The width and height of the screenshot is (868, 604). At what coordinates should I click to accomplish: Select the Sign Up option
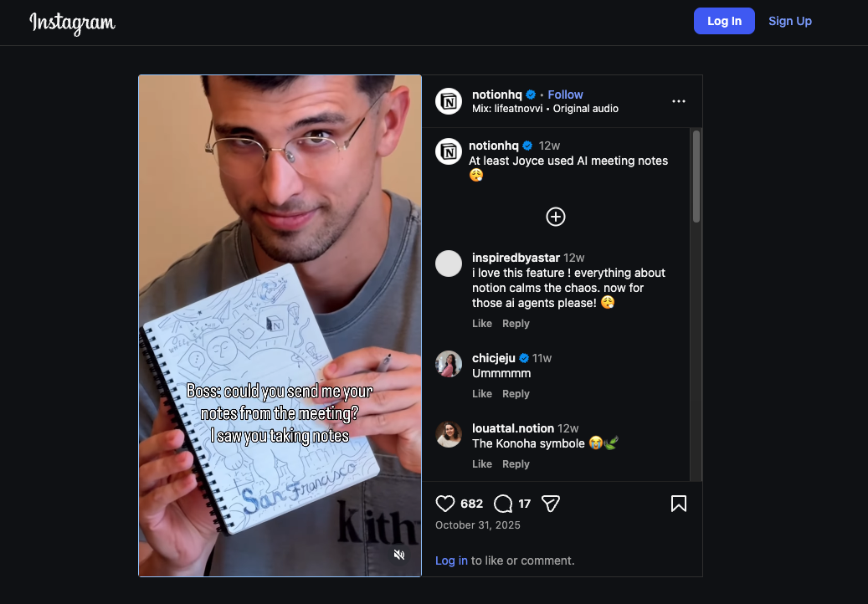click(x=789, y=20)
